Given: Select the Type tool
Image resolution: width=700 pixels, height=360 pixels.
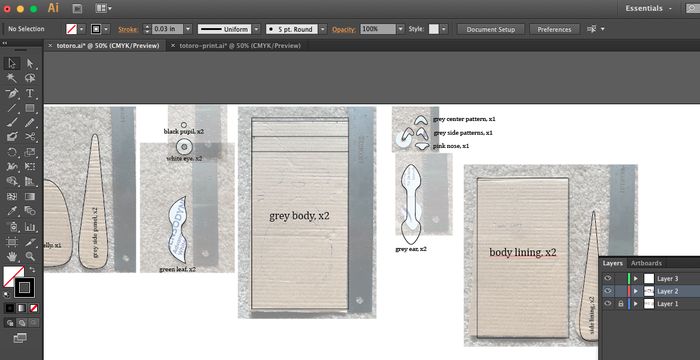Looking at the screenshot, I should (30, 93).
